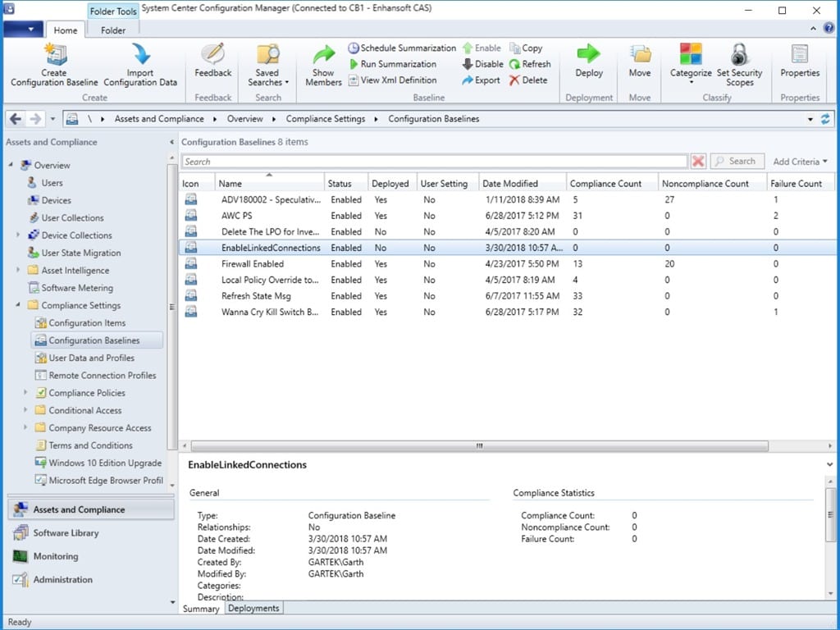The width and height of the screenshot is (840, 630).
Task: Open the navigation history dropdown arrow
Action: tap(52, 119)
